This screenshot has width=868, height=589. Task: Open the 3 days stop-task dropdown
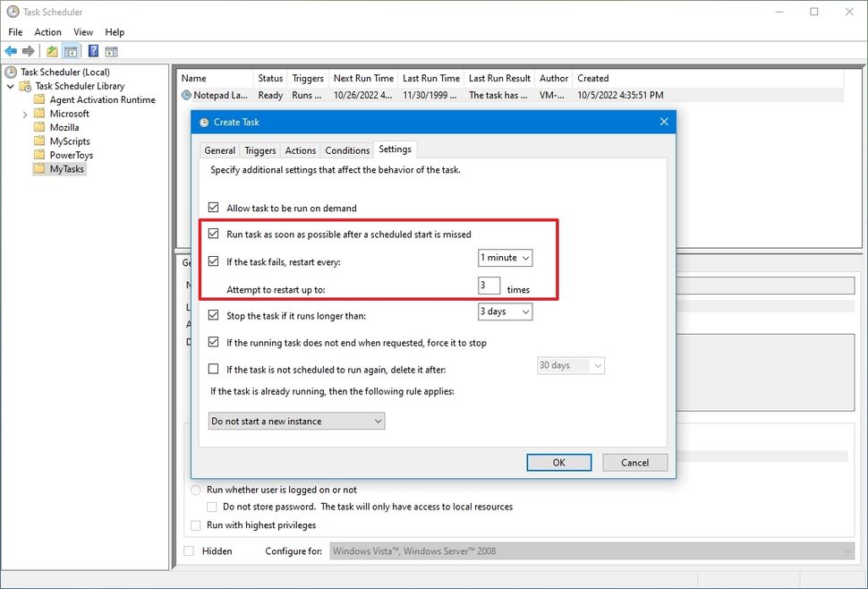pyautogui.click(x=505, y=312)
